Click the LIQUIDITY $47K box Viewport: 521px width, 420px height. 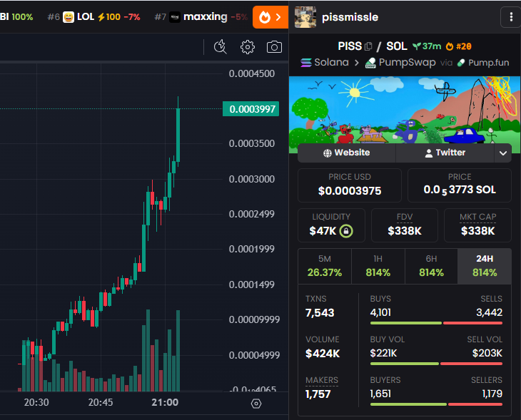331,225
